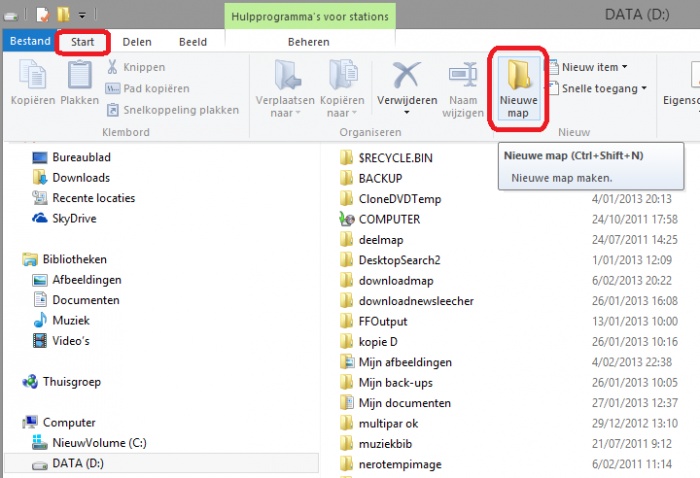This screenshot has height=478, width=700.
Task: Select Bibliotheken in the navigation pane
Action: click(65, 259)
